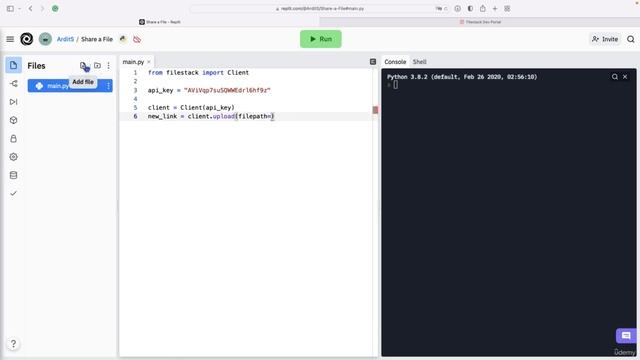Select the Share a File - Replit browser tab
This screenshot has height=360, width=640.
160,22
